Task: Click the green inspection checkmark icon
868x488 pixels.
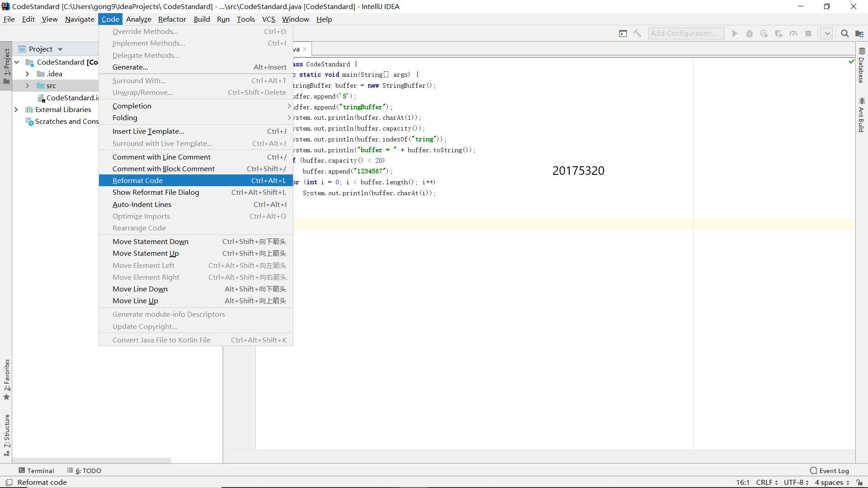Action: pyautogui.click(x=851, y=61)
